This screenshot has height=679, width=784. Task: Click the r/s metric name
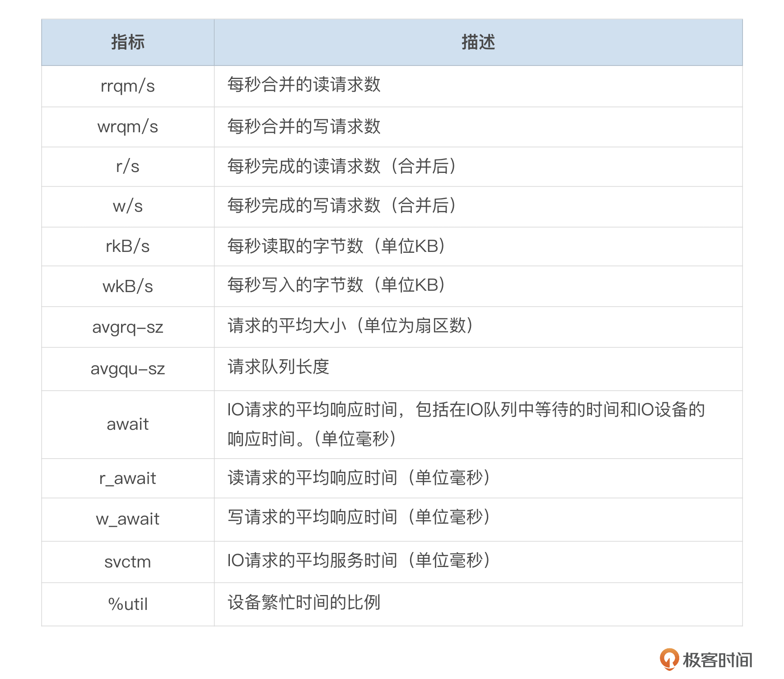(128, 167)
